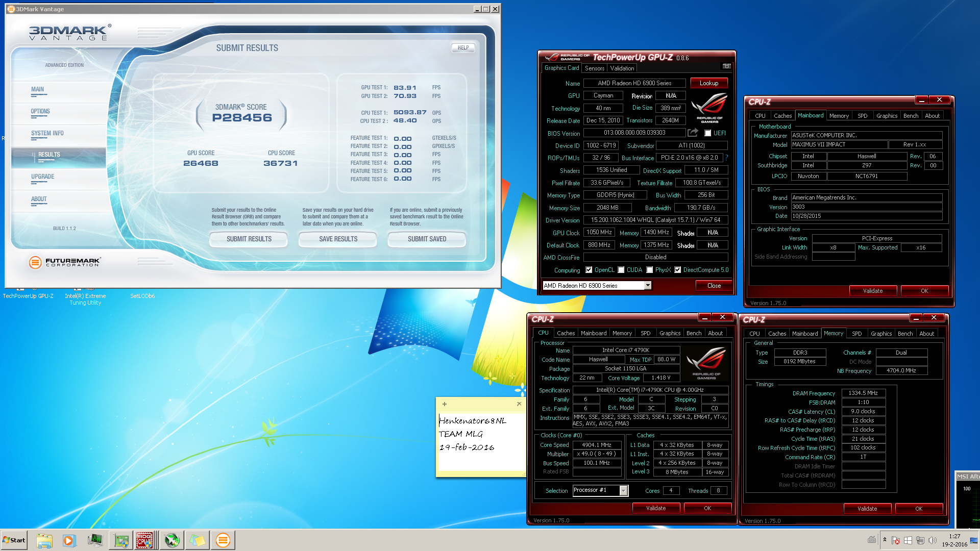Image resolution: width=980 pixels, height=551 pixels.
Task: Click the Action Center flag tray icon
Action: 896,540
